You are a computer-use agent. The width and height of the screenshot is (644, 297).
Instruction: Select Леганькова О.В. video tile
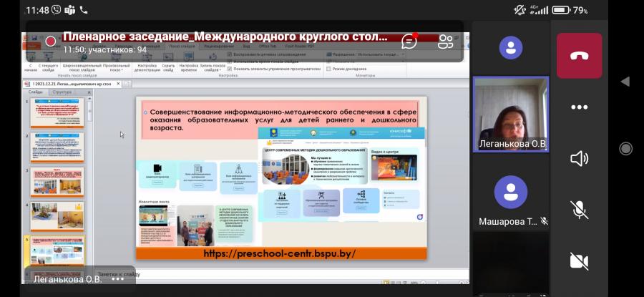tap(510, 115)
